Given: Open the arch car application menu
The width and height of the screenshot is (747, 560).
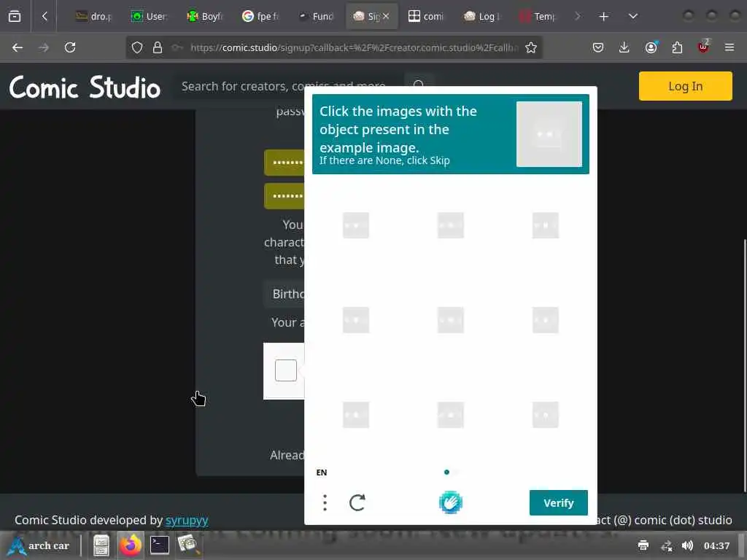Looking at the screenshot, I should click(39, 545).
